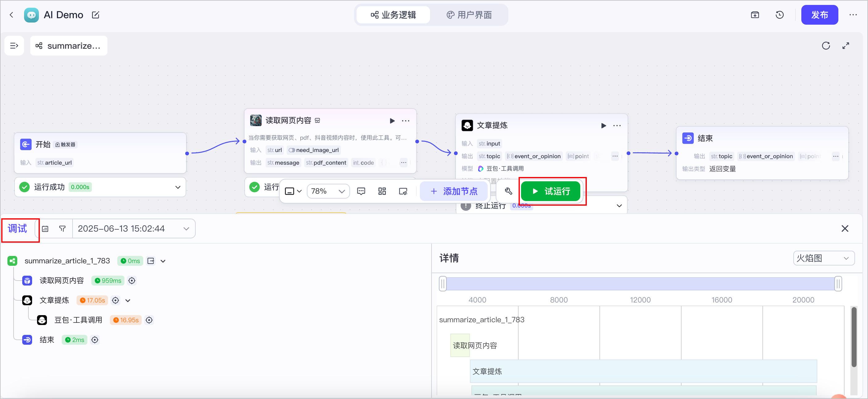The height and width of the screenshot is (399, 868).
Task: Click the left handle of the timeline range slider
Action: pos(442,283)
